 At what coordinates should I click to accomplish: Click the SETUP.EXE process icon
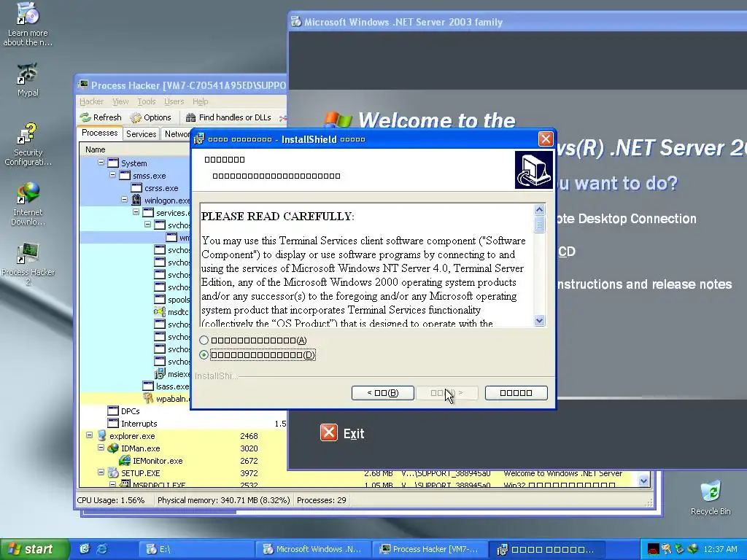click(113, 472)
